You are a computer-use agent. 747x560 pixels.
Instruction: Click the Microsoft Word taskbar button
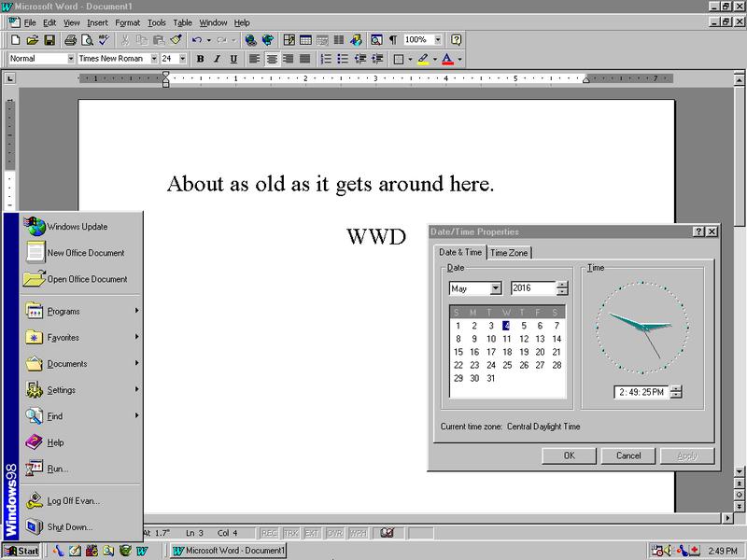pyautogui.click(x=229, y=551)
